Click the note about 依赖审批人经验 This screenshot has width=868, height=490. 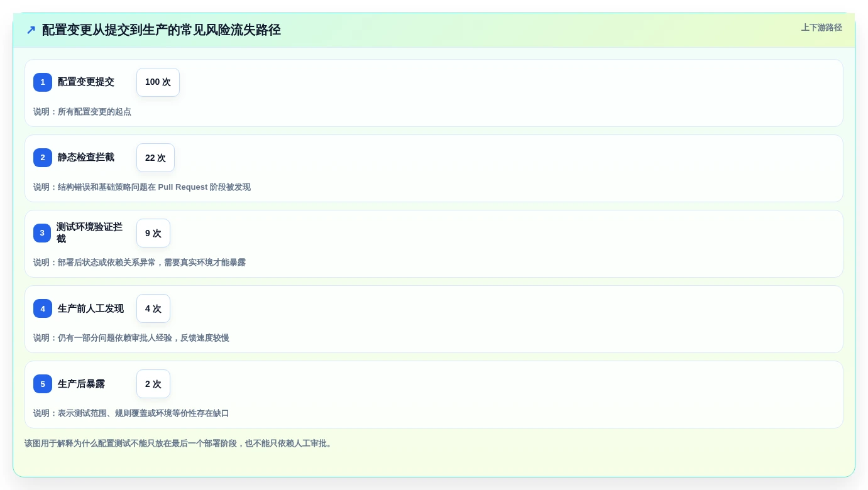[131, 338]
